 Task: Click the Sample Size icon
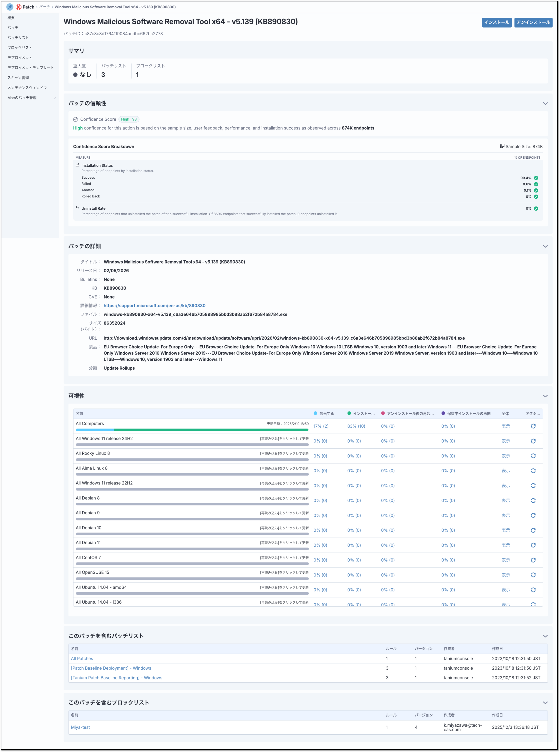(502, 146)
